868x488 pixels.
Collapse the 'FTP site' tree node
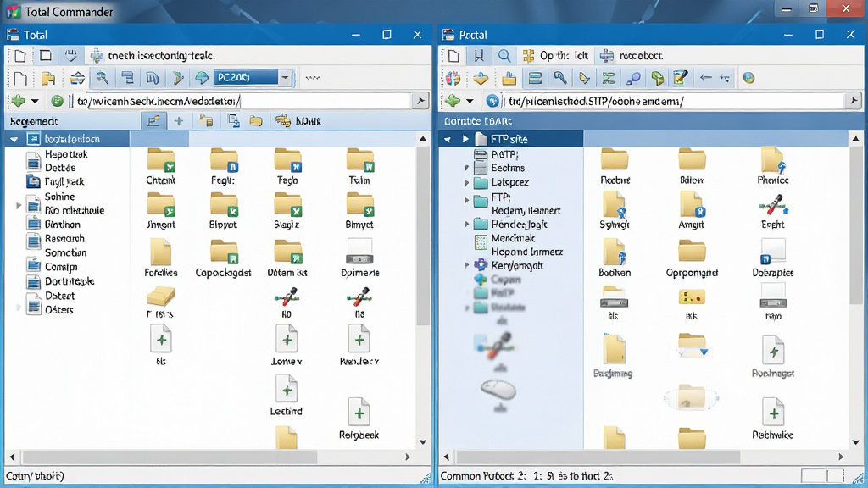tap(448, 140)
